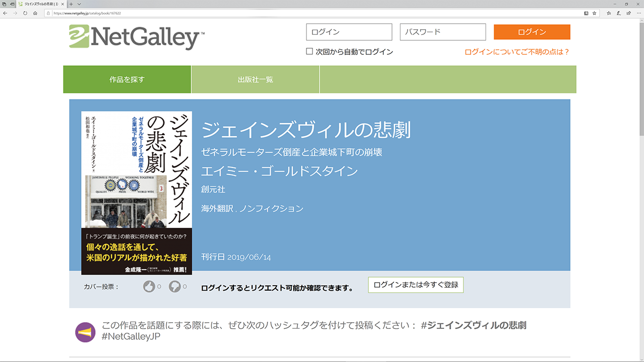Vote thumbs up on the cover

coord(149,287)
